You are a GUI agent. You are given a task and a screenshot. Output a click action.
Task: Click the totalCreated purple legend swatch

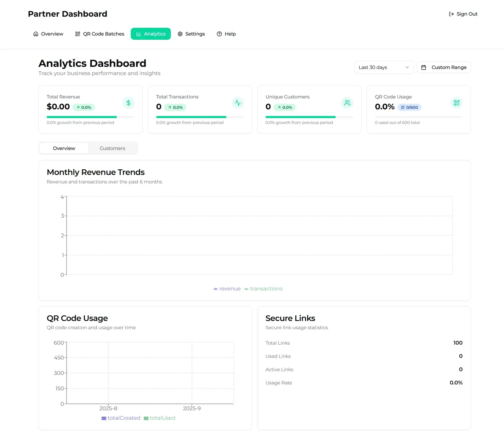(104, 418)
